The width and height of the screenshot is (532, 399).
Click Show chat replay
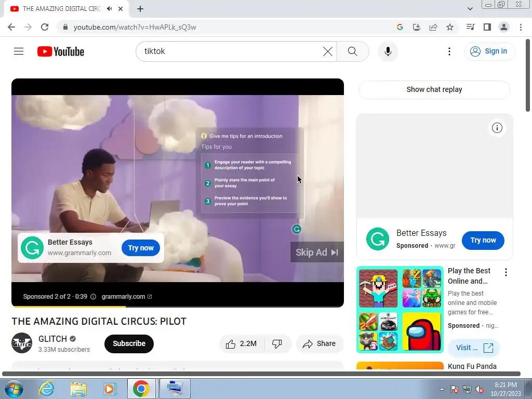434,89
